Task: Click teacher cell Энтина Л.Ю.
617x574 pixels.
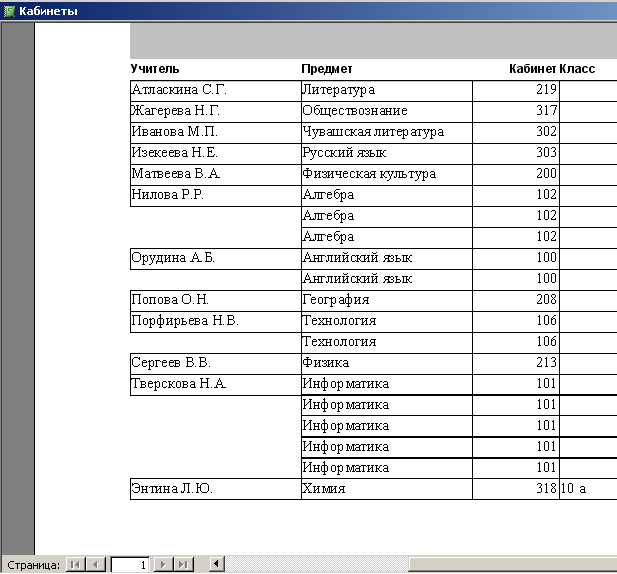Action: click(216, 489)
